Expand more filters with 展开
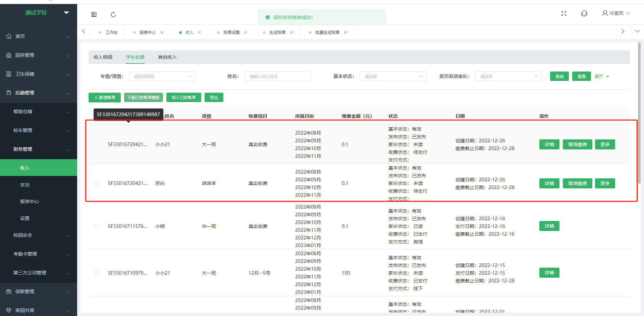Image resolution: width=644 pixels, height=316 pixels. [x=602, y=76]
